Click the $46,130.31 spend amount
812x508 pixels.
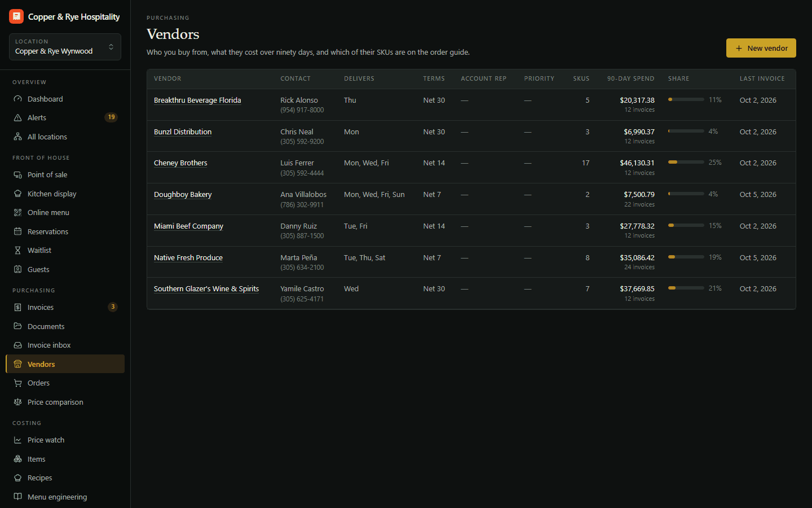point(637,163)
